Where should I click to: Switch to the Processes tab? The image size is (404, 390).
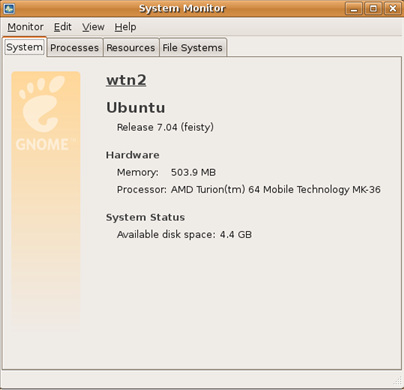point(75,48)
